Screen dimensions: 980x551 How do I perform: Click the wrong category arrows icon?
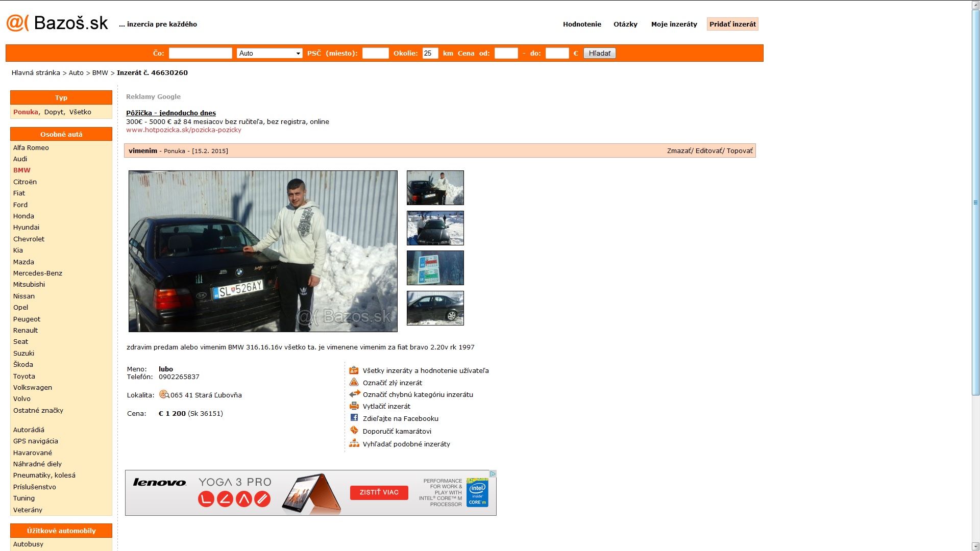click(354, 394)
